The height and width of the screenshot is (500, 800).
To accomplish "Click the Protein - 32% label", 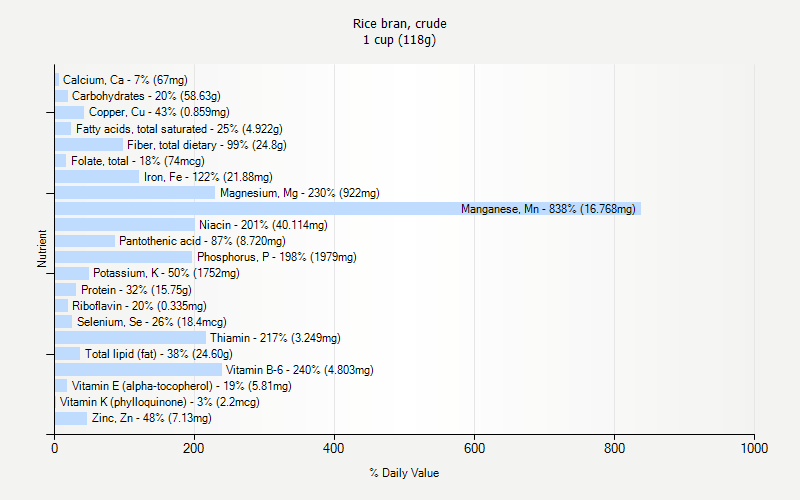I will (x=136, y=290).
